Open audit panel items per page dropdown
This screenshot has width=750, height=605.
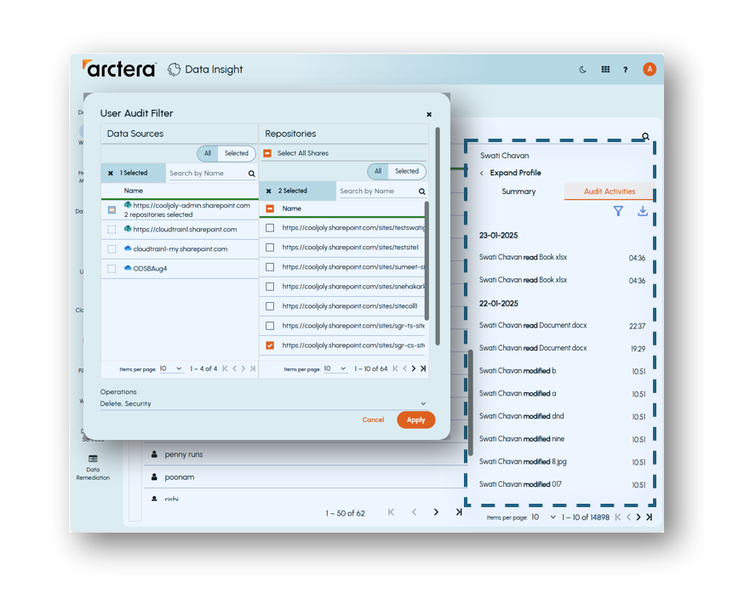(x=544, y=517)
